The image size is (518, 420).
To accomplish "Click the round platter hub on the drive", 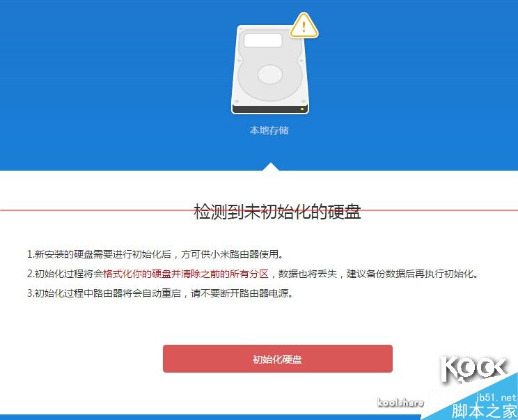I will pos(270,74).
